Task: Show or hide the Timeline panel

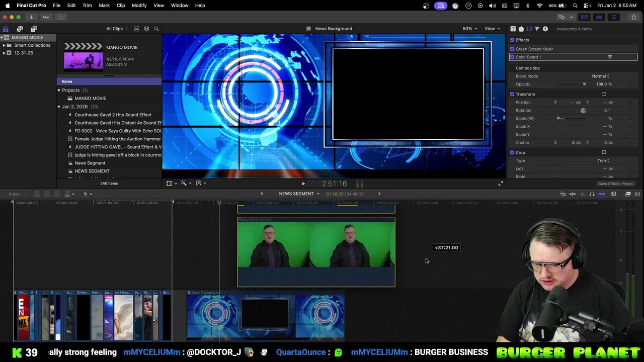Action: pos(599,17)
